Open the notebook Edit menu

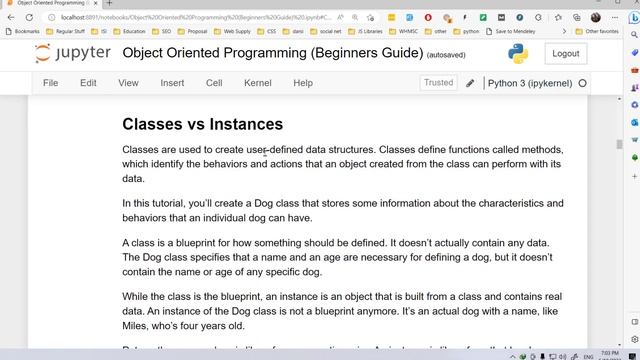(x=88, y=83)
